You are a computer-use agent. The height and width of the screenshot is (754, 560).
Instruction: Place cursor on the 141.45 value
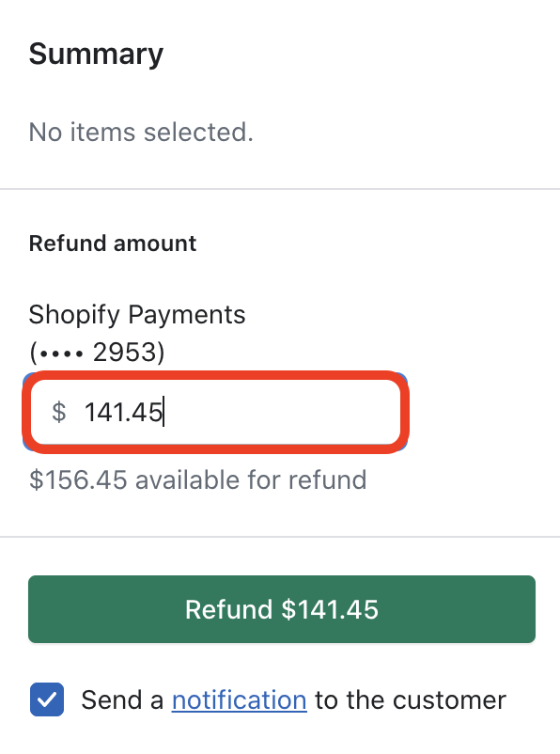(123, 413)
